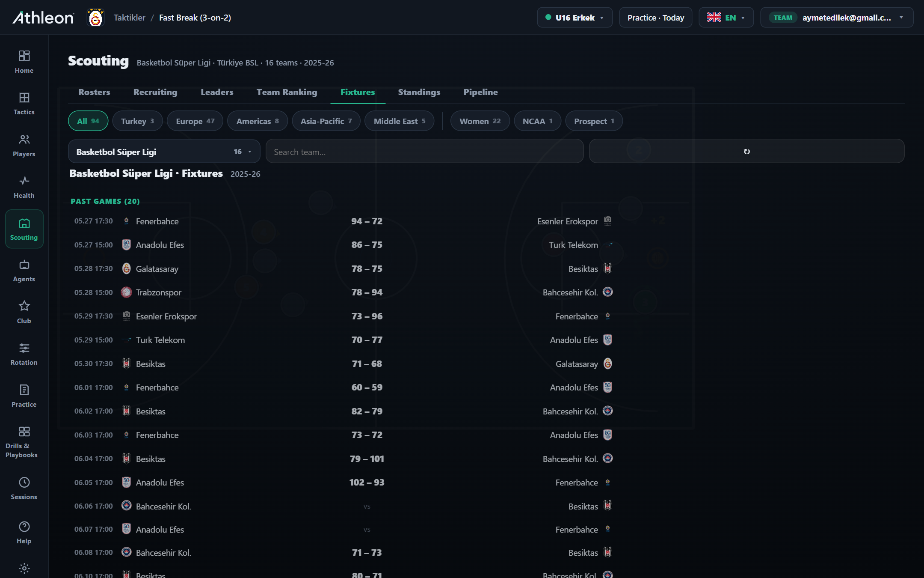Click Trabzonspor team name in the 05.28 15:00 row

click(159, 292)
